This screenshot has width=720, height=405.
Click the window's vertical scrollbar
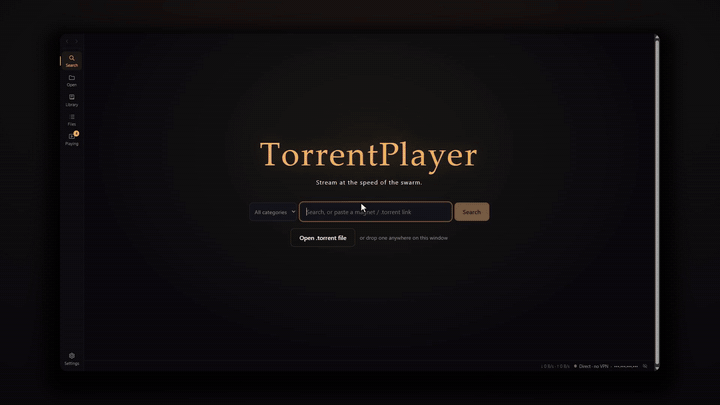coord(657,202)
